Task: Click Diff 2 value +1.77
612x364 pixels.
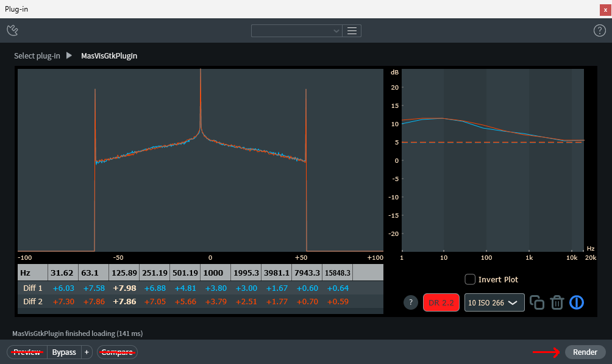Action: (x=277, y=302)
